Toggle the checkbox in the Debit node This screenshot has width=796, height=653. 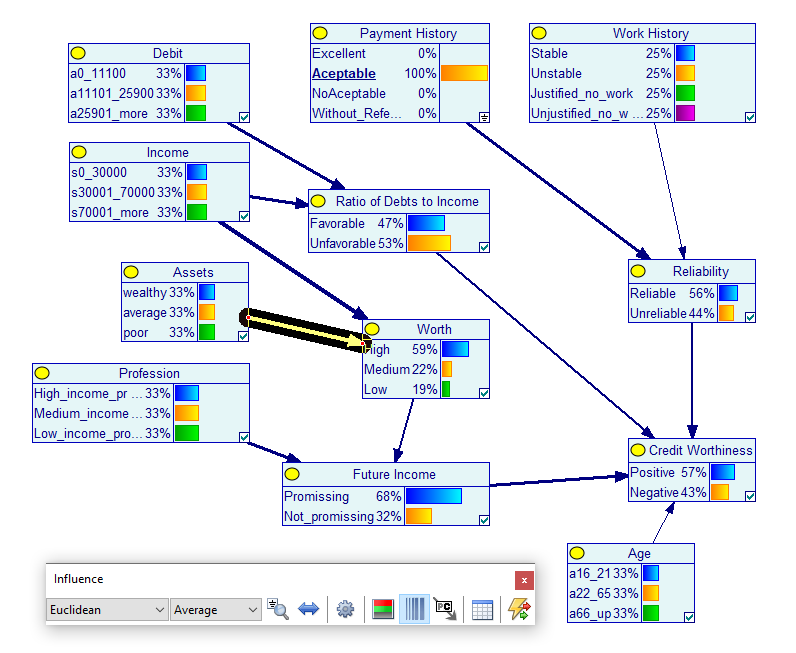click(244, 117)
